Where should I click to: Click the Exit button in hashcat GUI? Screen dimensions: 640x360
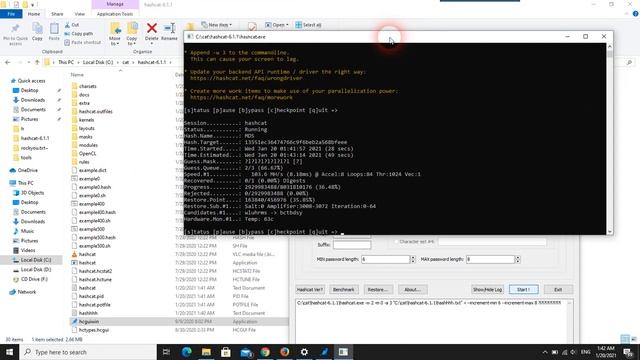point(558,289)
